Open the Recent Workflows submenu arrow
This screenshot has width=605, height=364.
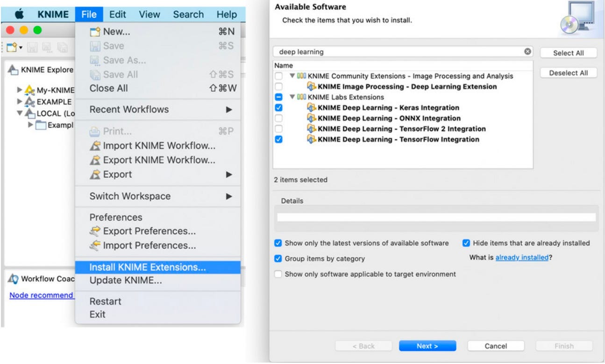[x=229, y=110]
